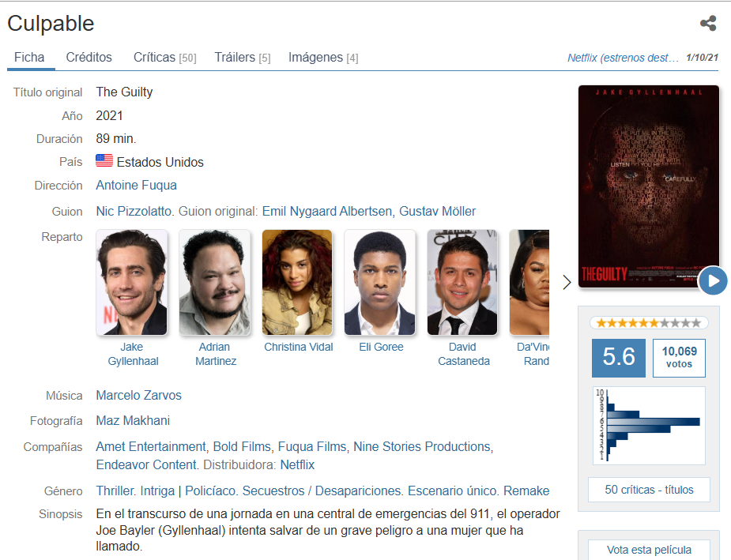Open the Netflix estrenos link

(623, 58)
